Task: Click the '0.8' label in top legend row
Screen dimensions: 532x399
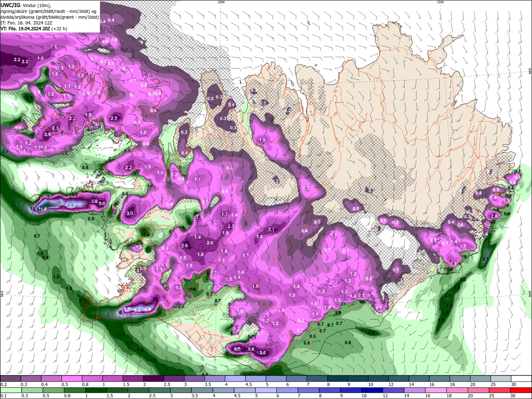Action: 85,385
